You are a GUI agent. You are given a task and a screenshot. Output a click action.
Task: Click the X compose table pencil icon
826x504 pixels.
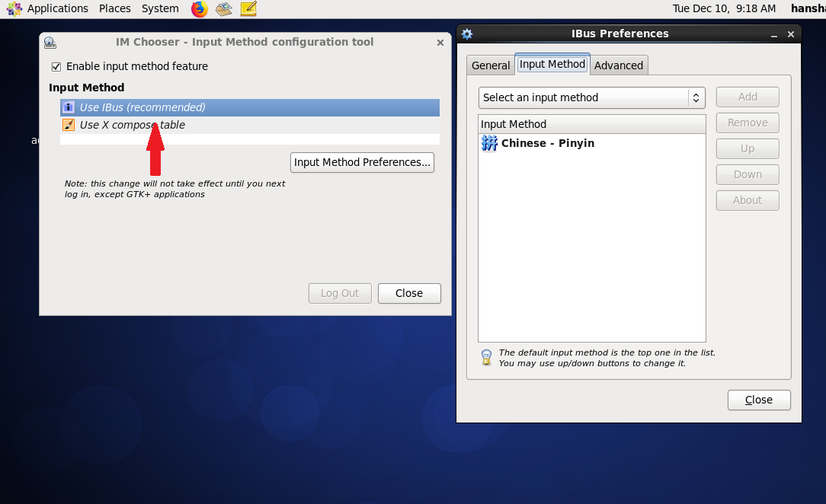click(69, 125)
